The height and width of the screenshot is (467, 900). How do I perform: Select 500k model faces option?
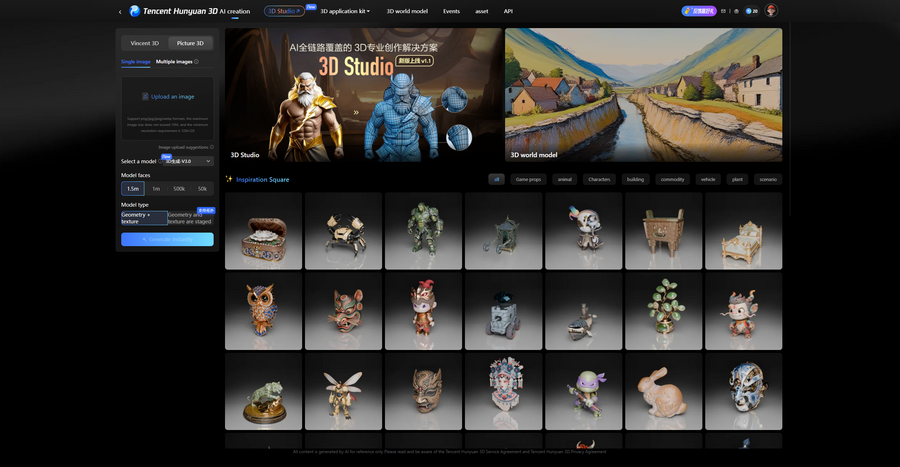point(179,189)
